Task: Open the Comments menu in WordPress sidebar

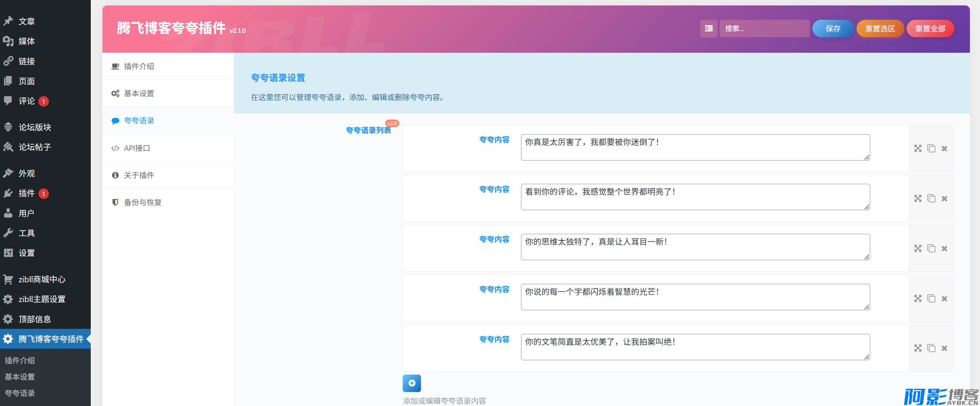Action: [x=26, y=101]
